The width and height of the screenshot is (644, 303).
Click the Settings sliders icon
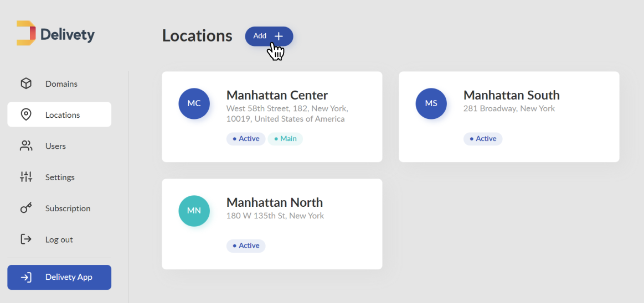[26, 177]
